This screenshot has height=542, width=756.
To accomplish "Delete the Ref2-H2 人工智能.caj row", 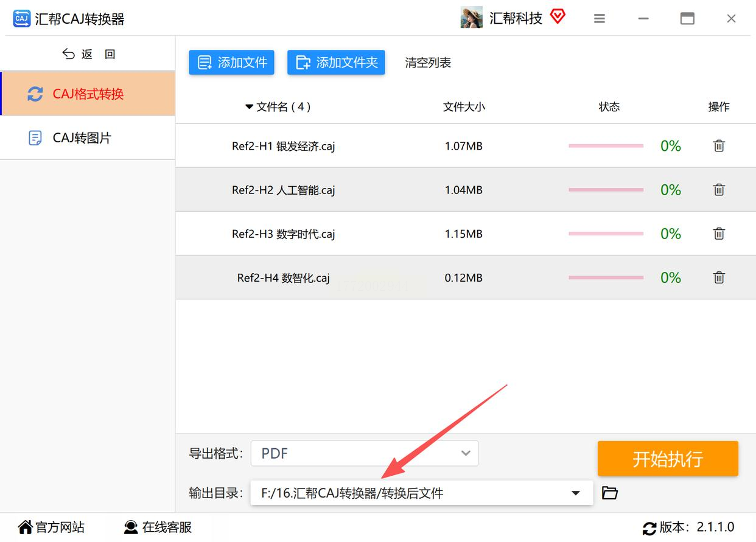I will click(719, 190).
